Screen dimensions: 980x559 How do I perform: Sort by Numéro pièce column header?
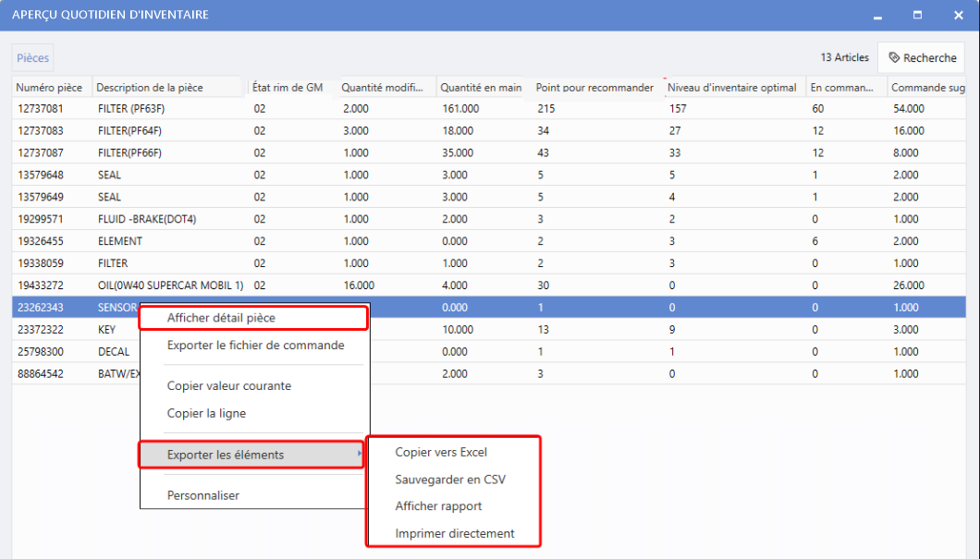pos(49,88)
